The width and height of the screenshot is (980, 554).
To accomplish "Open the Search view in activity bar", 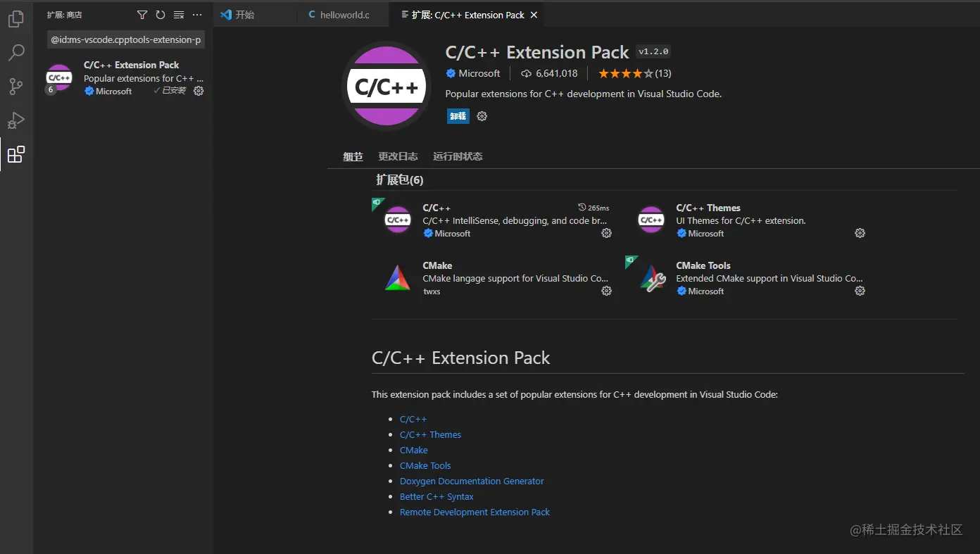I will point(15,53).
